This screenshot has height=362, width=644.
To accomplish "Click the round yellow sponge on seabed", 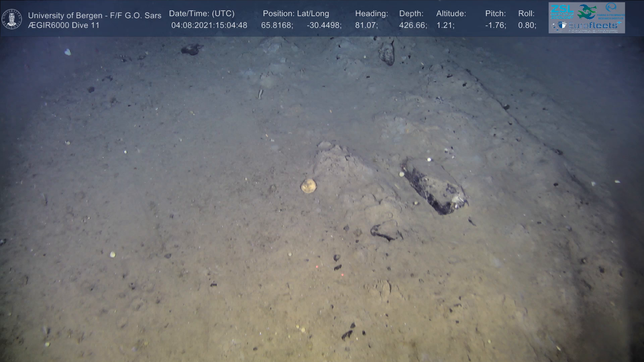I will tap(308, 186).
